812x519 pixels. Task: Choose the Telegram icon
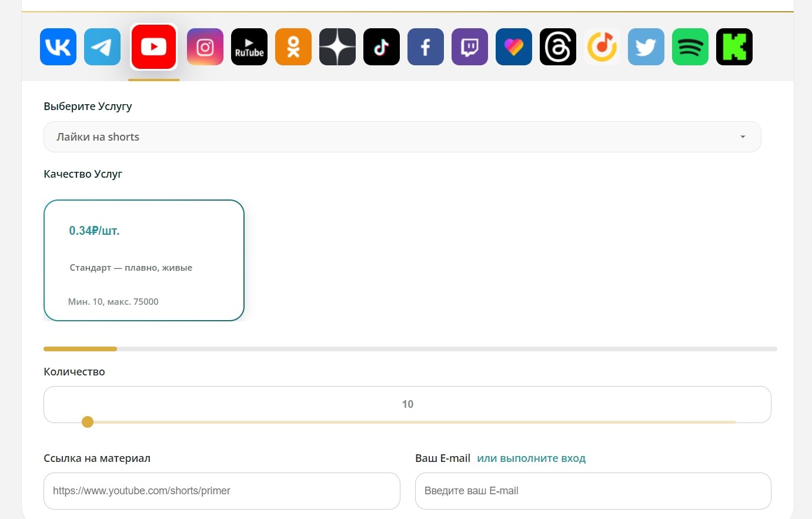pyautogui.click(x=102, y=46)
